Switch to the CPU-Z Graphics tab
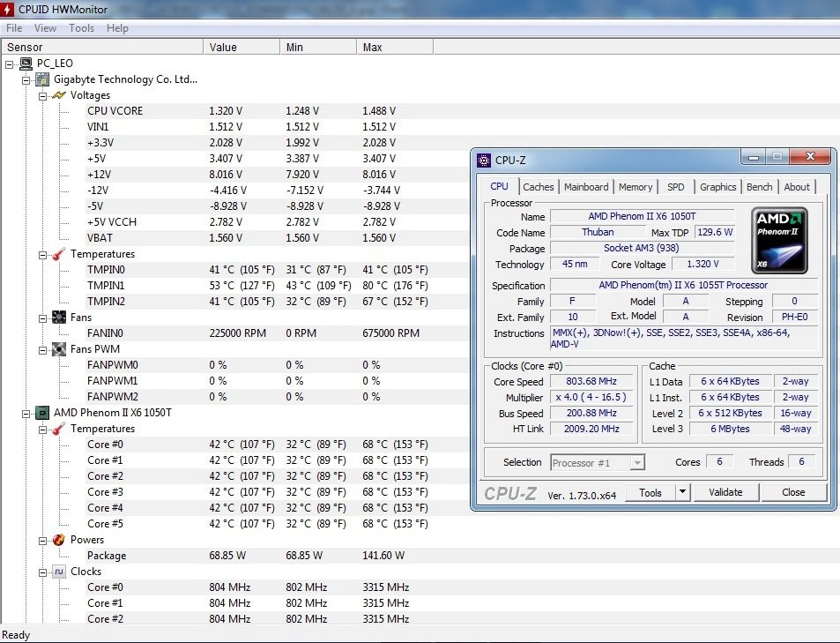The image size is (840, 643). pos(717,187)
